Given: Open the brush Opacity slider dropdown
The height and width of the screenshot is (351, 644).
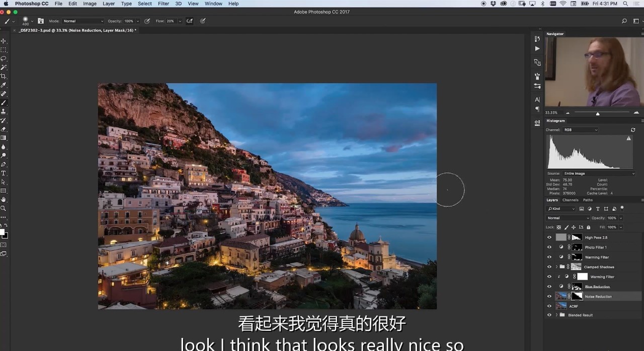Looking at the screenshot, I should (137, 21).
